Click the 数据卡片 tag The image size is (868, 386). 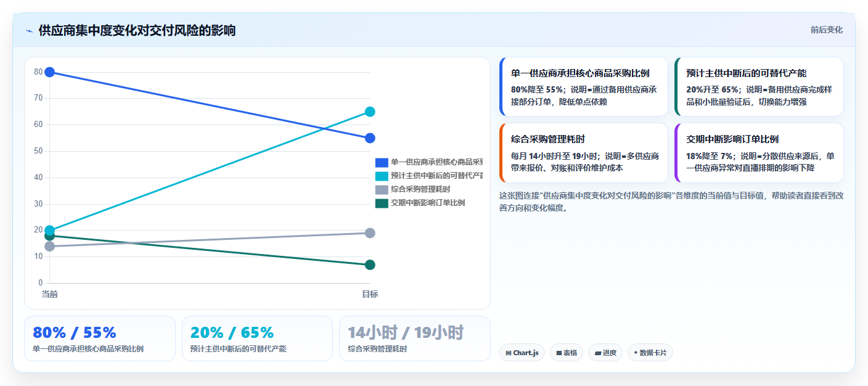[x=650, y=353]
